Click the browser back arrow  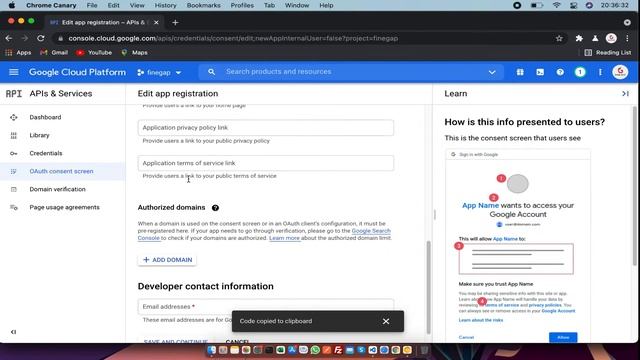point(9,38)
